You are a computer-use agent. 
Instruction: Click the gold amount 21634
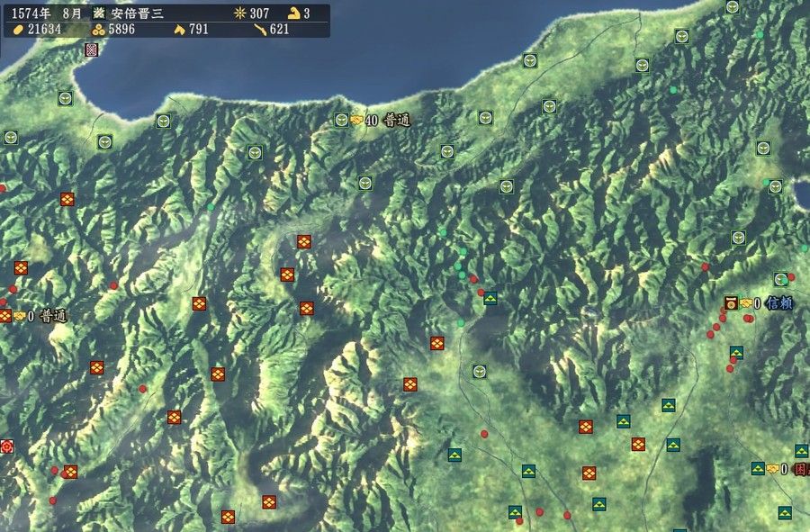44,30
